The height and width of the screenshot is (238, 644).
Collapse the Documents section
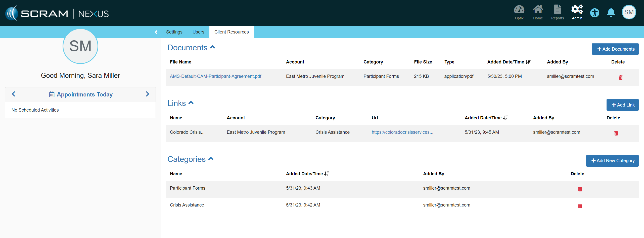pyautogui.click(x=213, y=47)
